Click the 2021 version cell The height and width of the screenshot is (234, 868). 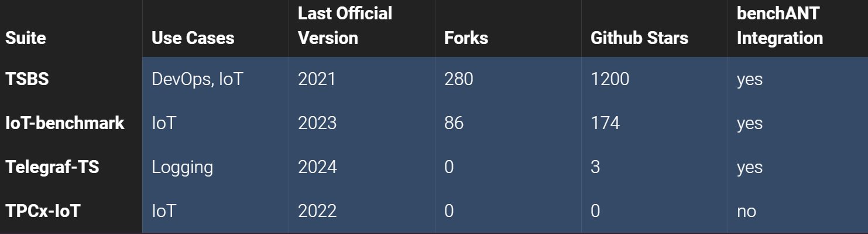(x=317, y=79)
